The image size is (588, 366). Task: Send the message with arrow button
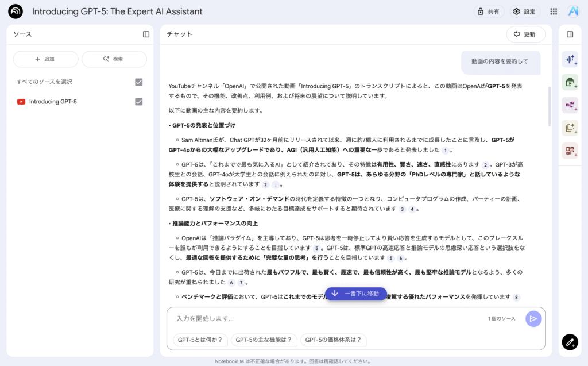(533, 319)
